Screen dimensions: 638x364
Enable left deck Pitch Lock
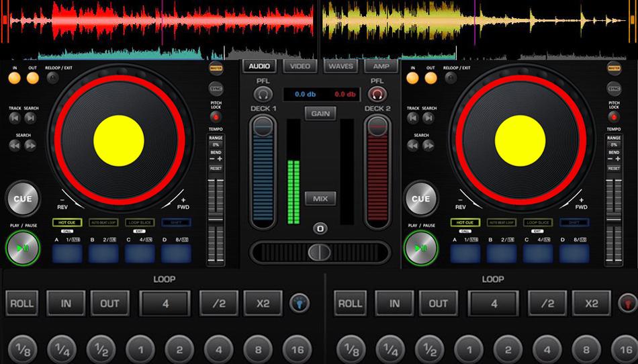pos(216,117)
